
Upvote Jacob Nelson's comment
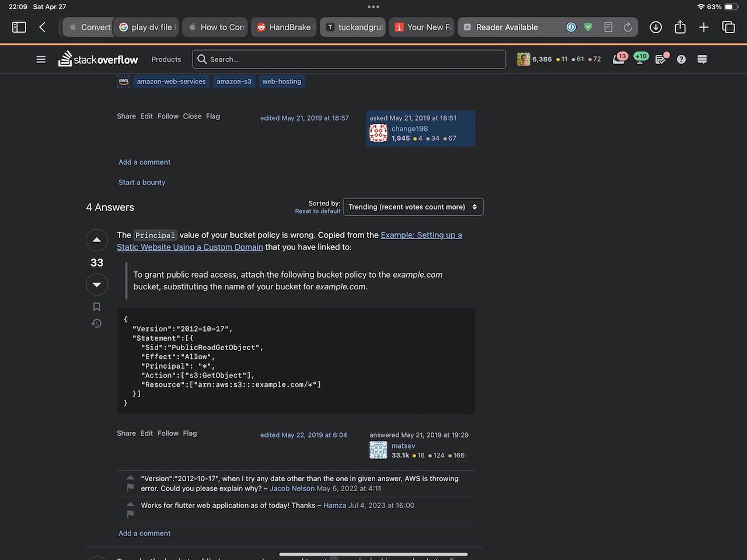coord(130,477)
